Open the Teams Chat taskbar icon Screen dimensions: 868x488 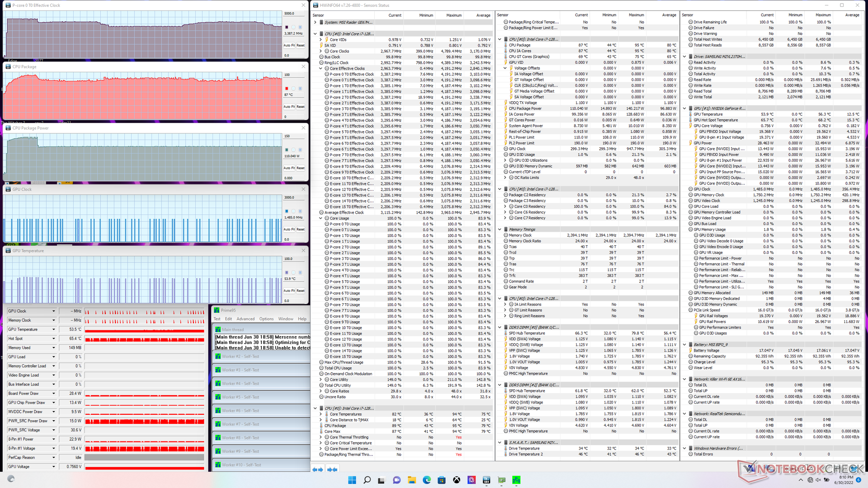397,480
